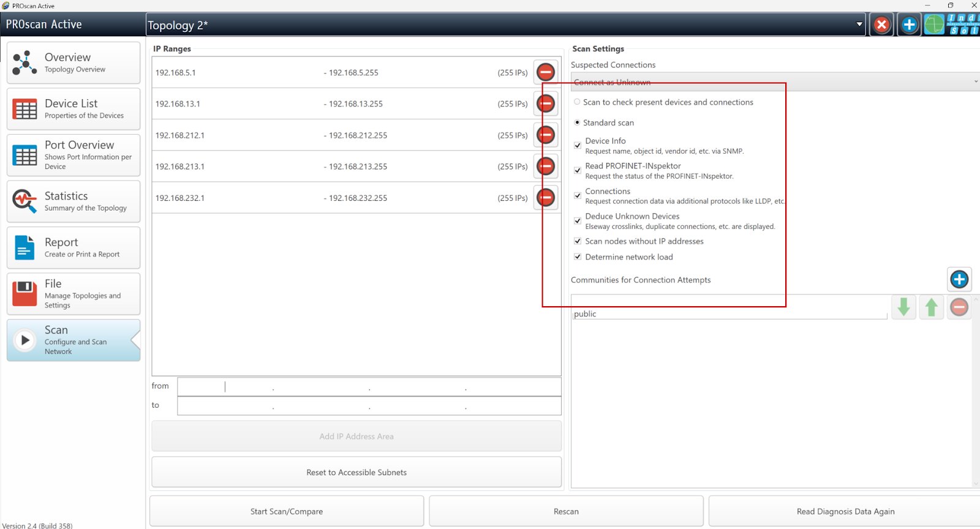The height and width of the screenshot is (529, 980).
Task: Click the Rescan button
Action: [x=566, y=511]
